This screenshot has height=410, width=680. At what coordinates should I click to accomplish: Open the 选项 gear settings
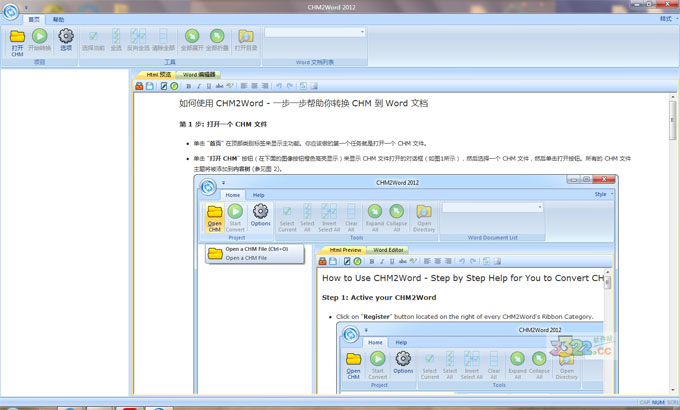click(x=66, y=38)
